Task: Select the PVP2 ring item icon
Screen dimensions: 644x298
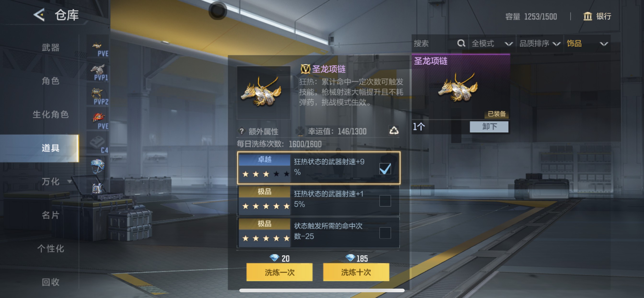Action: (98, 96)
